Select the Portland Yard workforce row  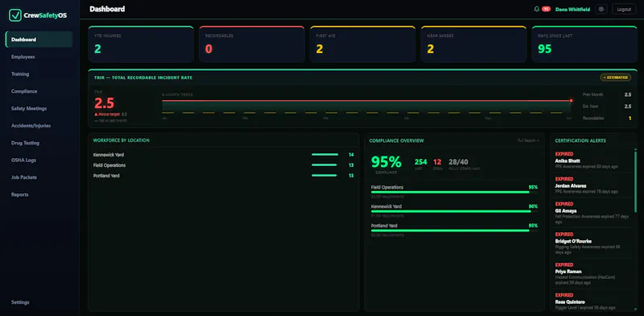pos(224,176)
